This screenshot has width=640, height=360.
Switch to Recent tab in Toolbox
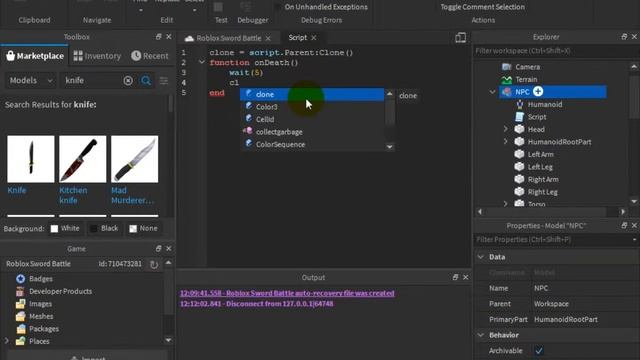(150, 56)
